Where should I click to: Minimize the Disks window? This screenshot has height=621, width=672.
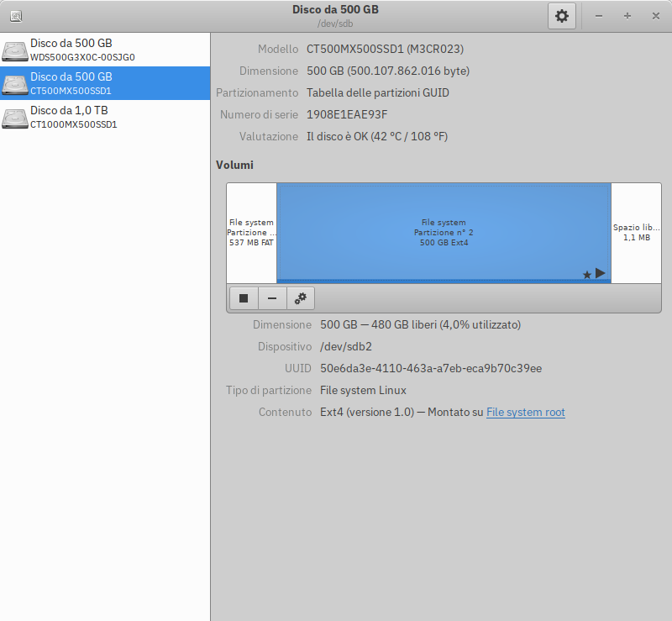(599, 16)
